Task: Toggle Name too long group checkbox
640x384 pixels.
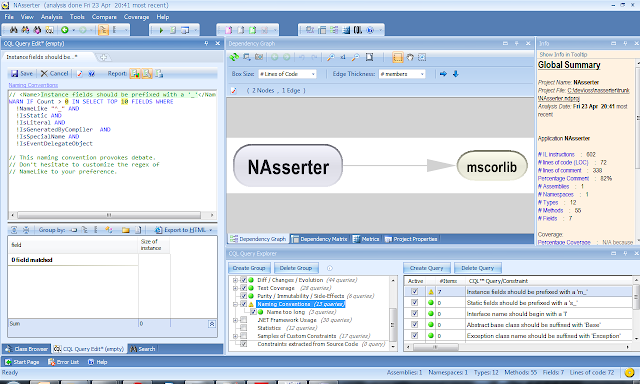Action: [x=253, y=312]
